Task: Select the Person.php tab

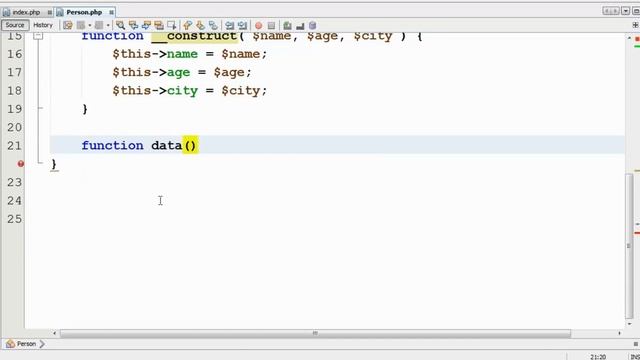Action: (84, 12)
